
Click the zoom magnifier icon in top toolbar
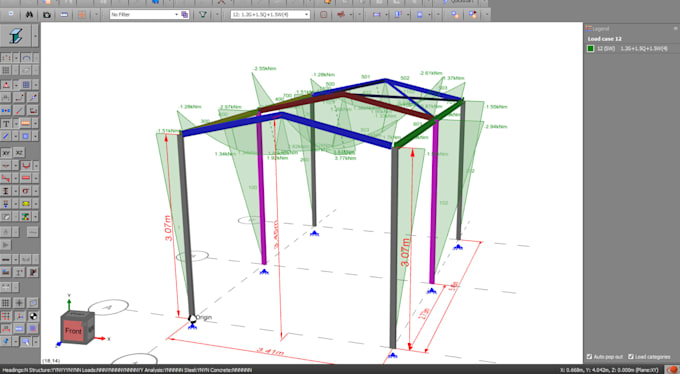pos(11,14)
